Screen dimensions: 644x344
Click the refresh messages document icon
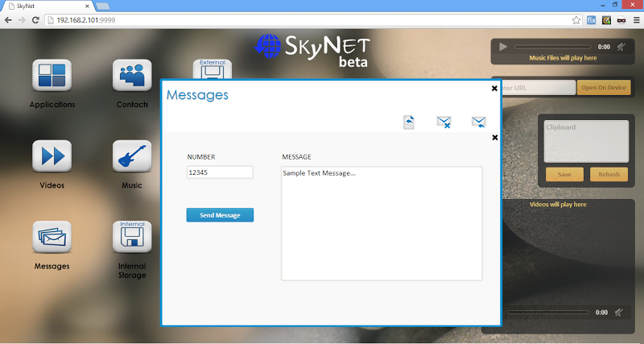(x=409, y=122)
